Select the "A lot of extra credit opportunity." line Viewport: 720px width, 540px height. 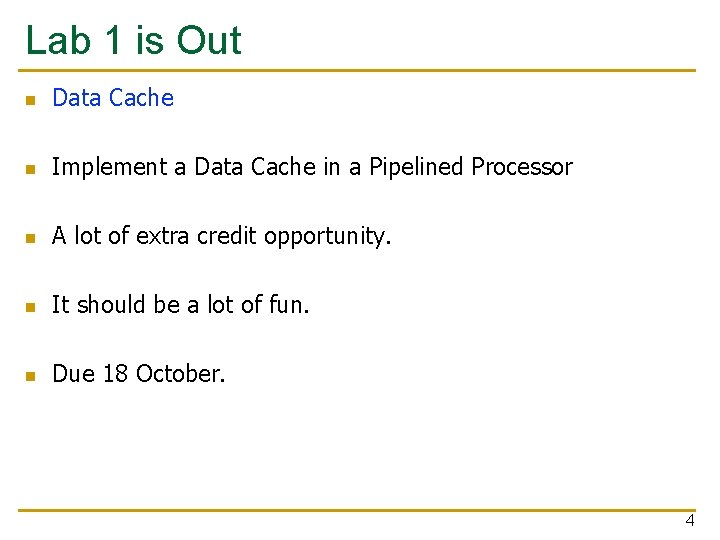point(221,236)
